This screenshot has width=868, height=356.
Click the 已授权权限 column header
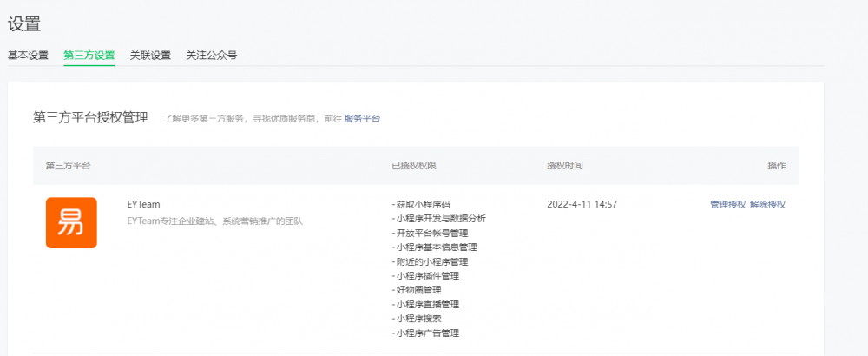pyautogui.click(x=413, y=166)
